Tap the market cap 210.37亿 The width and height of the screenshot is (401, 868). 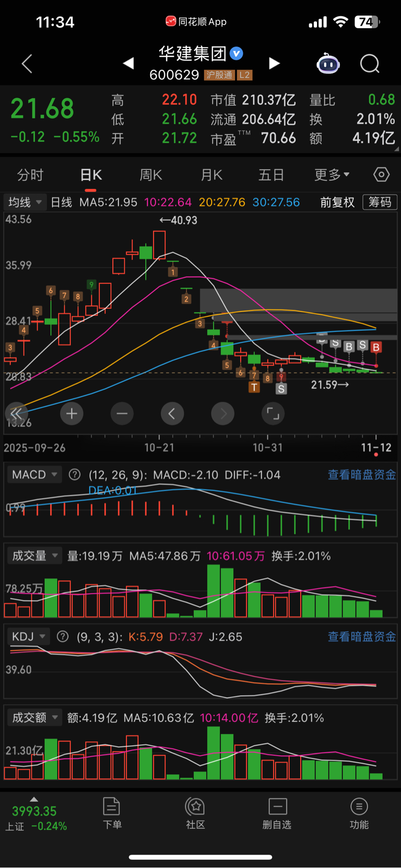point(269,100)
